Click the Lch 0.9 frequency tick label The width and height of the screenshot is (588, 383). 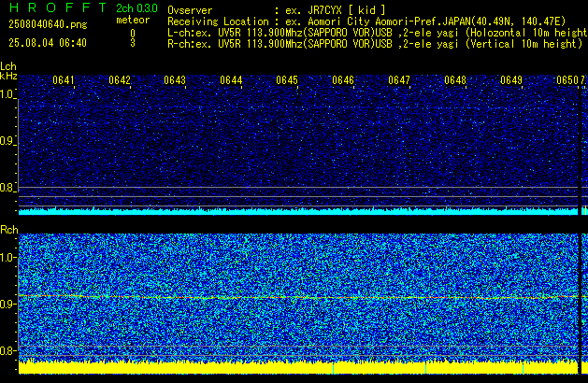pyautogui.click(x=7, y=141)
